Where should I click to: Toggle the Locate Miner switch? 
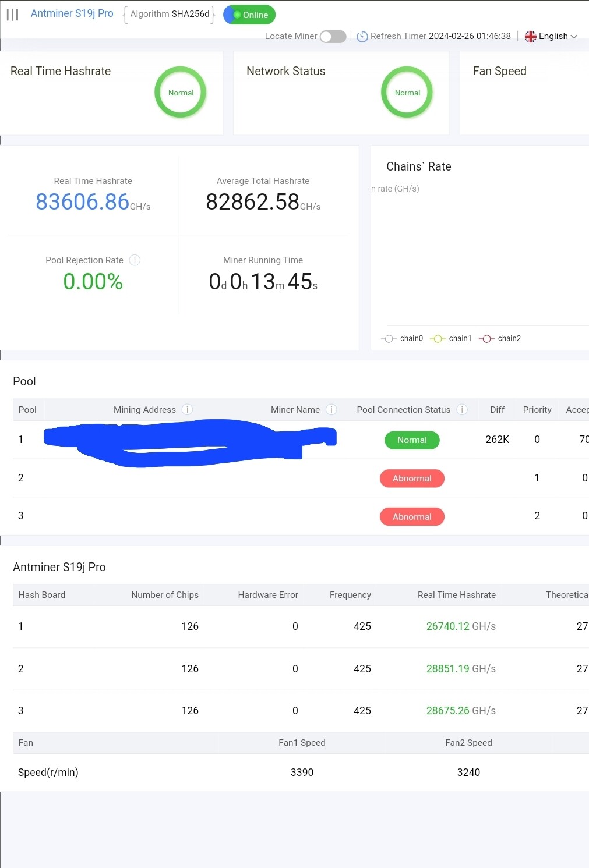point(333,37)
